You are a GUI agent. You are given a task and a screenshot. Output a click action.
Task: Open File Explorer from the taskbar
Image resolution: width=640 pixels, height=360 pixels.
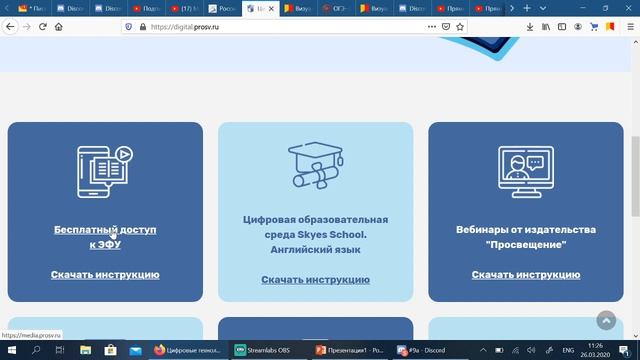[x=85, y=350]
